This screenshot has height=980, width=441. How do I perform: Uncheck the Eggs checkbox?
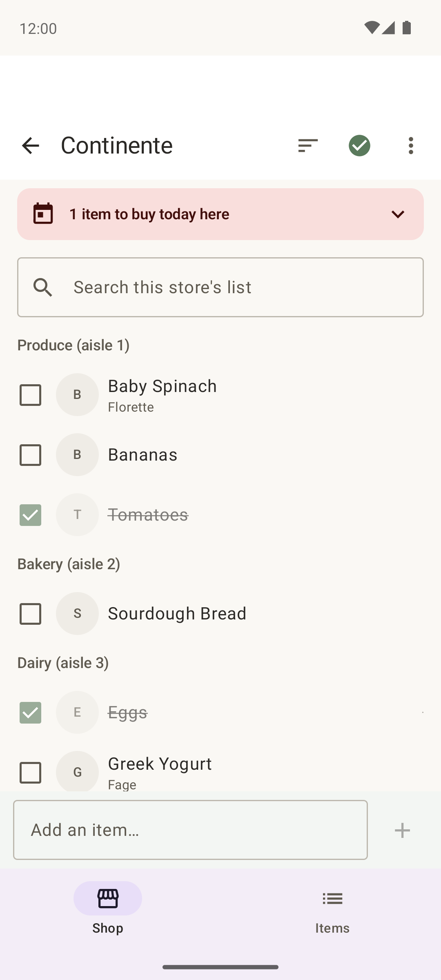pos(31,713)
